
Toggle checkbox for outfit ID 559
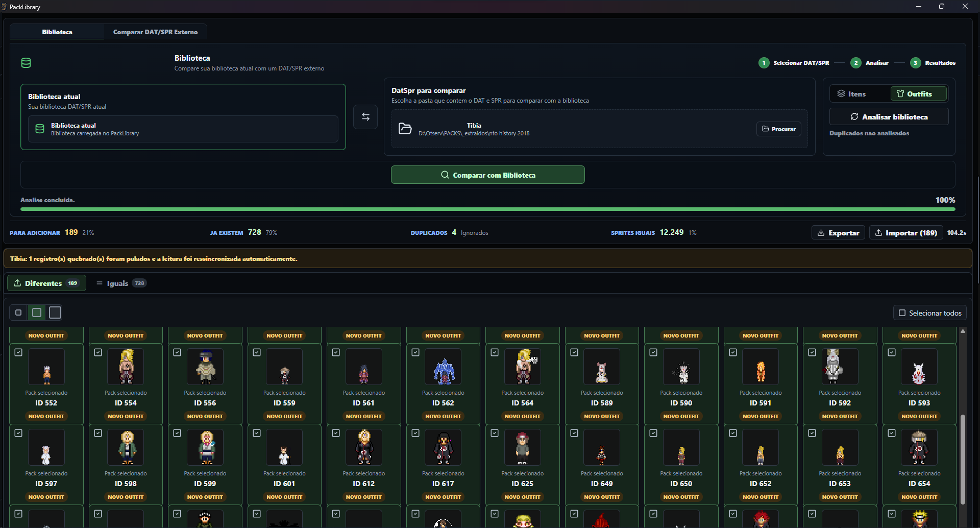257,352
